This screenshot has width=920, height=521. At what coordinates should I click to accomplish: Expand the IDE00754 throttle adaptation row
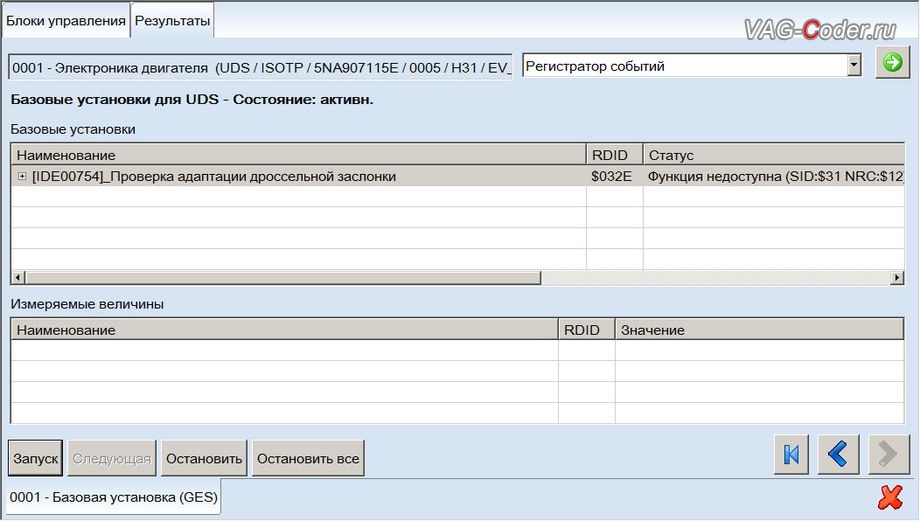22,176
